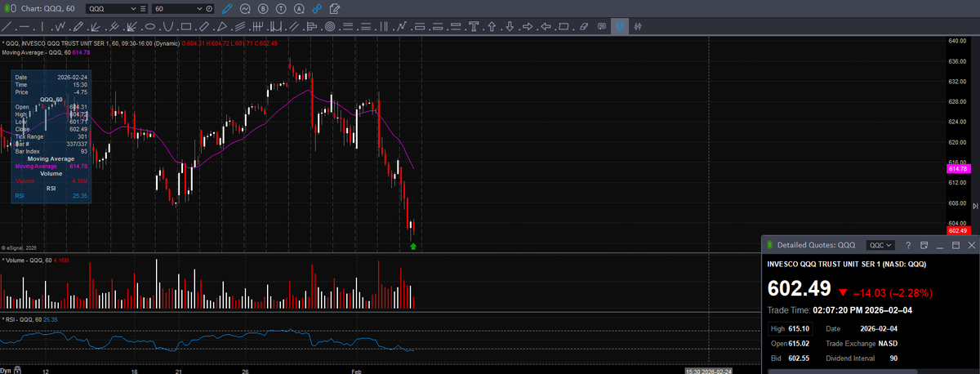Insert a down arrow marker
The height and width of the screenshot is (374, 980).
click(510, 27)
